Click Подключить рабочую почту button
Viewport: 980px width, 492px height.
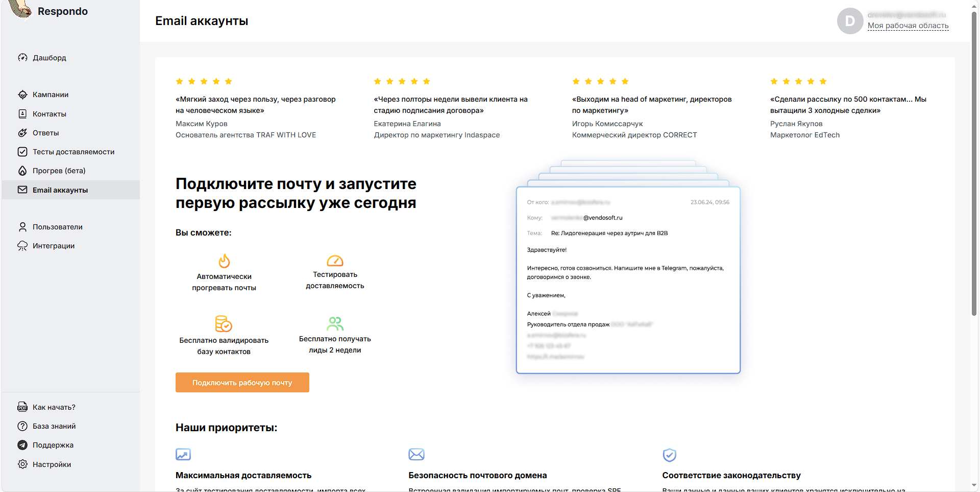tap(242, 382)
